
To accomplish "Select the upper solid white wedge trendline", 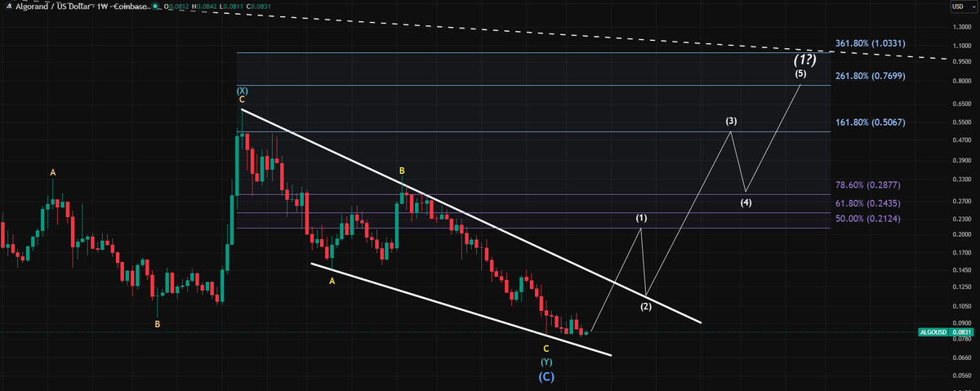I will 471,215.
